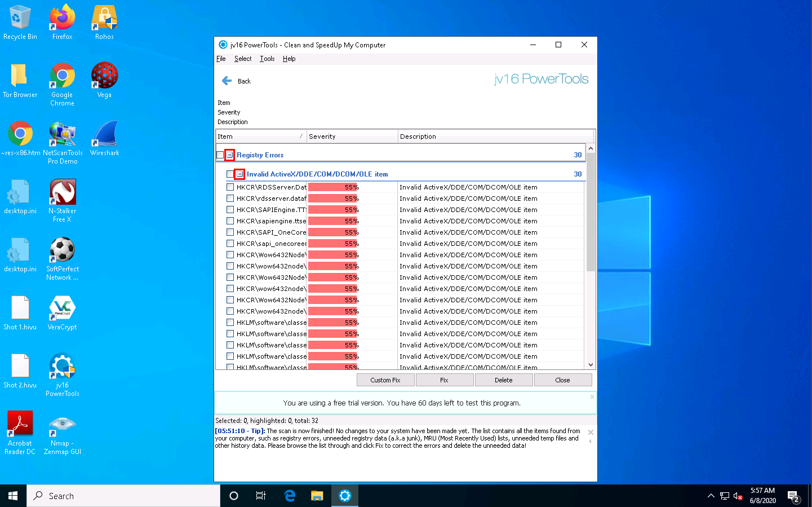Click the Fix button

click(444, 380)
